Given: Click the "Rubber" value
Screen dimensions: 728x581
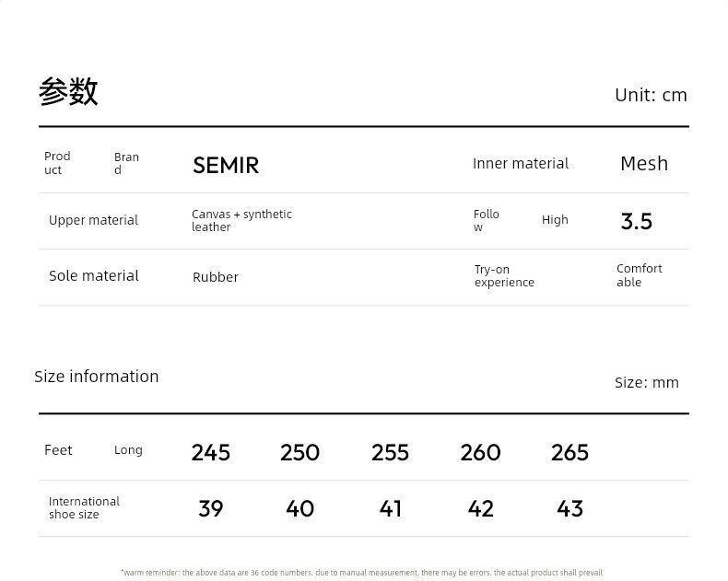Looking at the screenshot, I should click(216, 277).
